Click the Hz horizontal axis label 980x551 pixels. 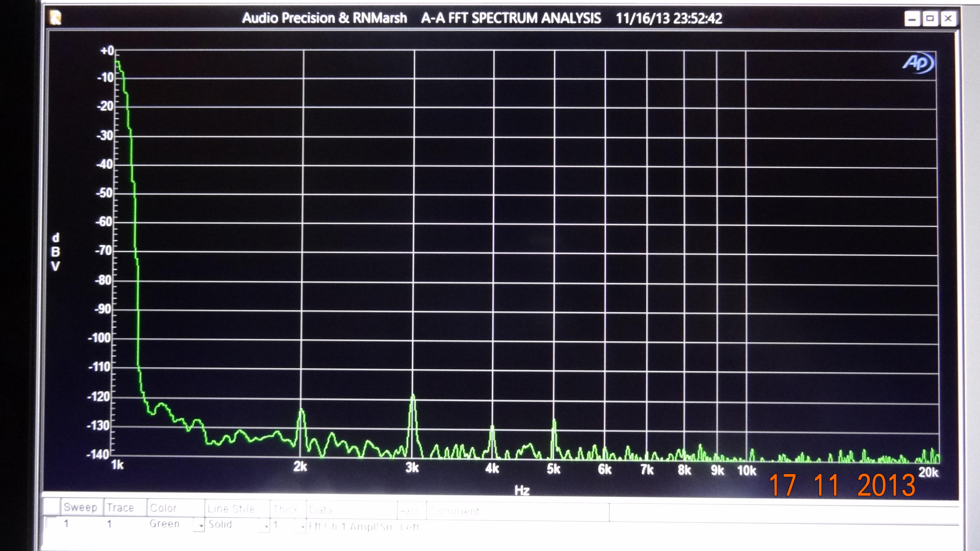click(x=522, y=490)
